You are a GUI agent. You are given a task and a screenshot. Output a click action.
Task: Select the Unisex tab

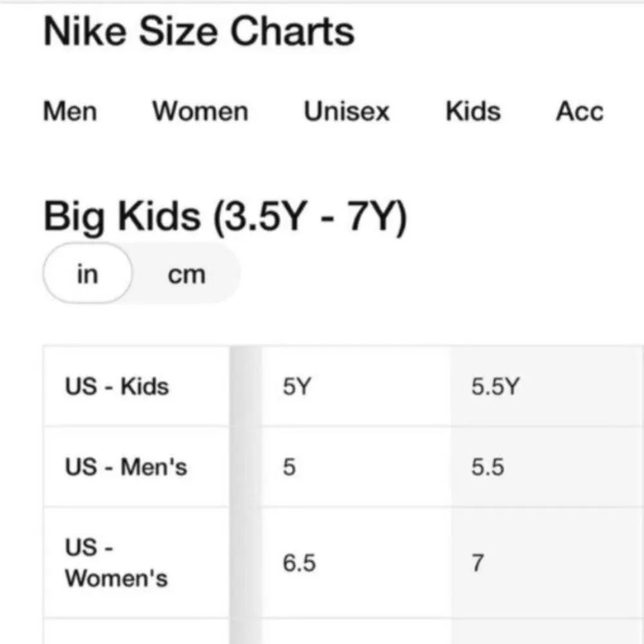[x=346, y=111]
